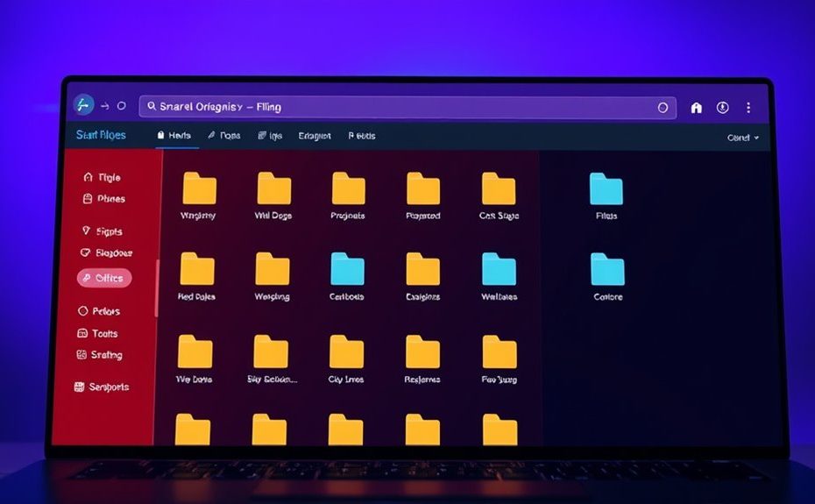Click the home icon in the top bar
The image size is (815, 504).
pos(697,108)
